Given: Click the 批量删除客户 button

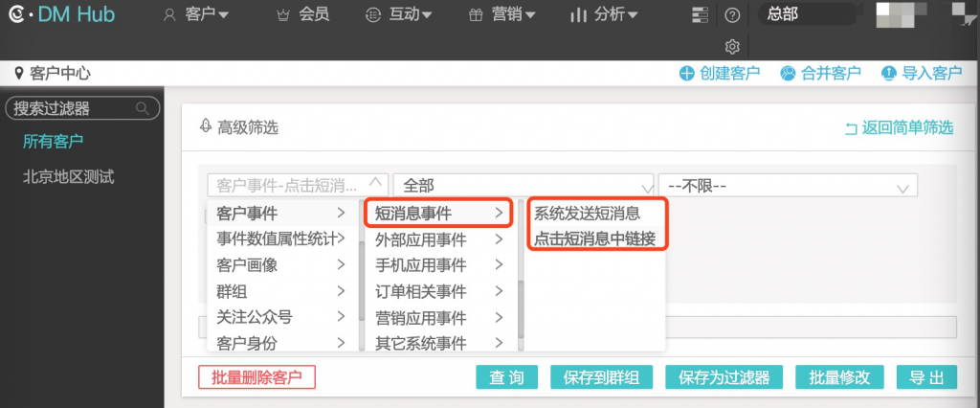Looking at the screenshot, I should [x=256, y=377].
